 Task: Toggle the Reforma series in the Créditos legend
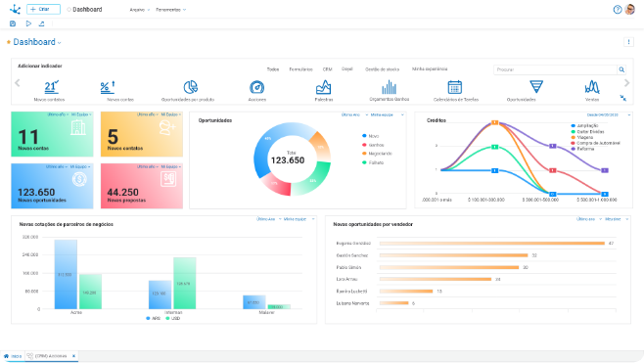click(582, 149)
